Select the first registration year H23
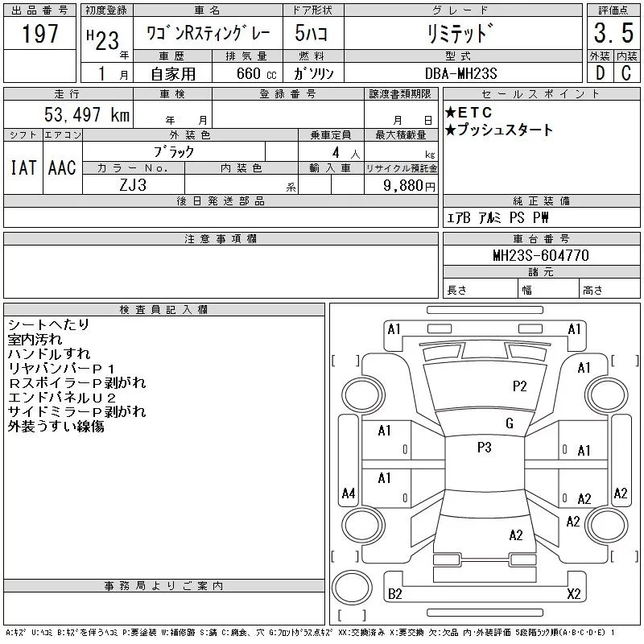644x644 pixels. point(103,39)
